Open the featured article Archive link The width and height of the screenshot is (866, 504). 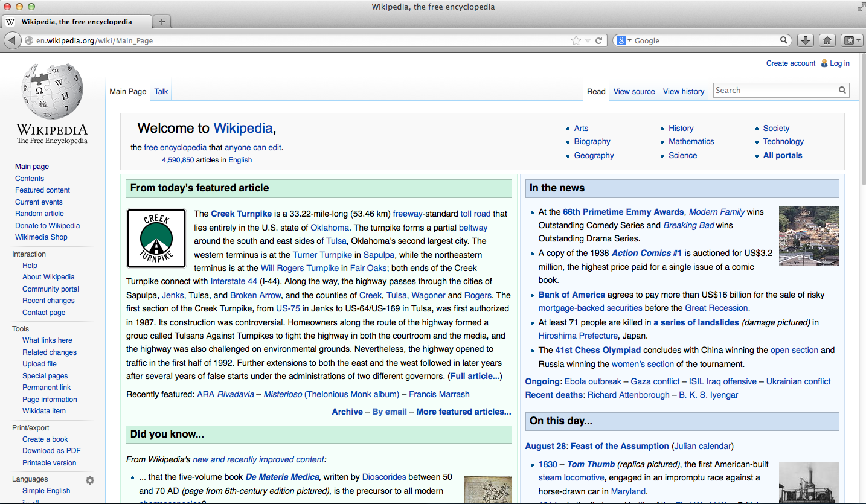[347, 412]
